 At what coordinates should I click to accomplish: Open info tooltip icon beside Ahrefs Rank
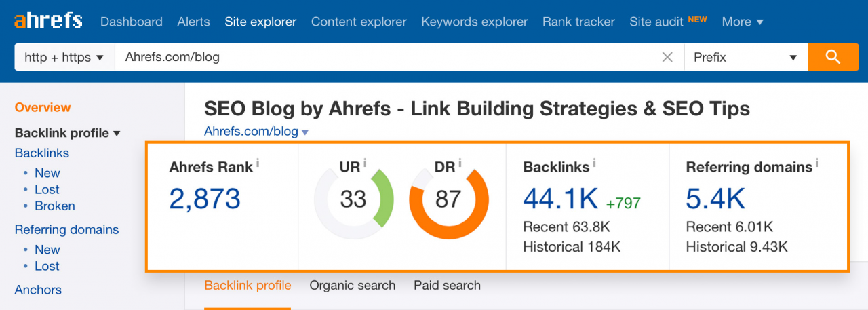(x=258, y=163)
